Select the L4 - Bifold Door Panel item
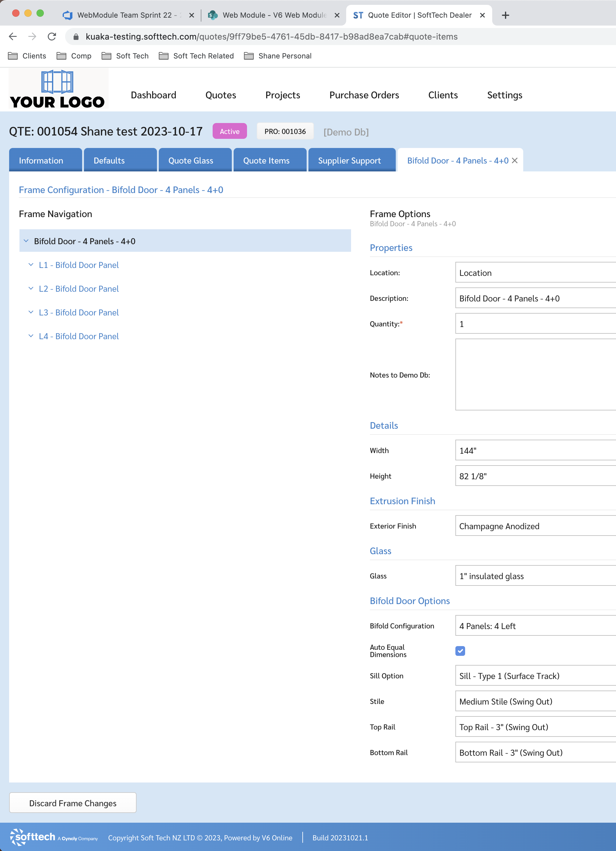 click(79, 336)
